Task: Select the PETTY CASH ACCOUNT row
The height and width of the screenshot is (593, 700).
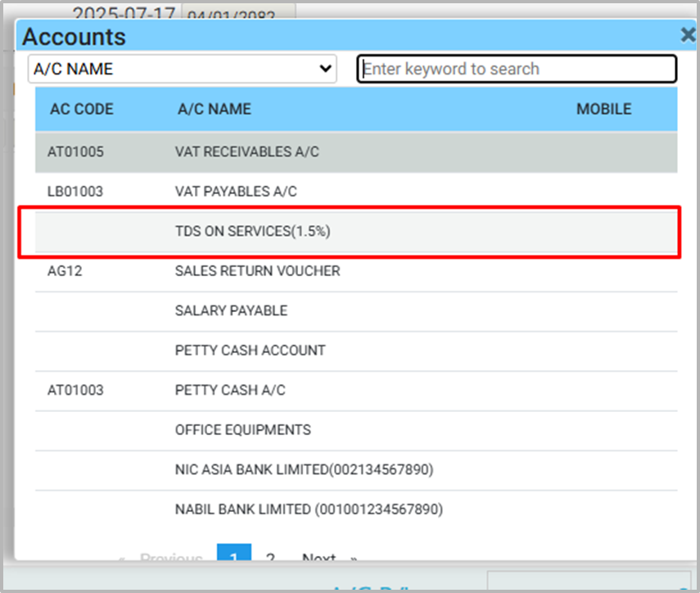Action: (250, 351)
